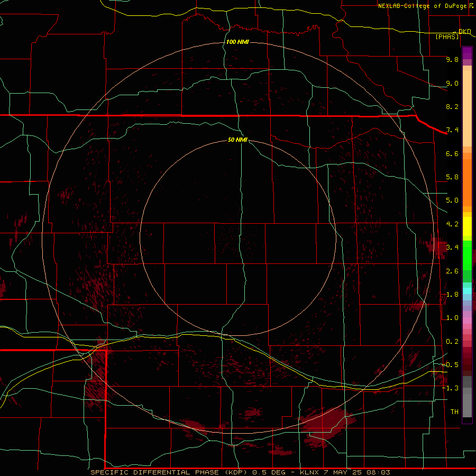The height and width of the screenshot is (476, 476).
Task: Click the SPECIFIC DIFFERENTIAL PHASE (KDP) caption
Action: pyautogui.click(x=168, y=472)
